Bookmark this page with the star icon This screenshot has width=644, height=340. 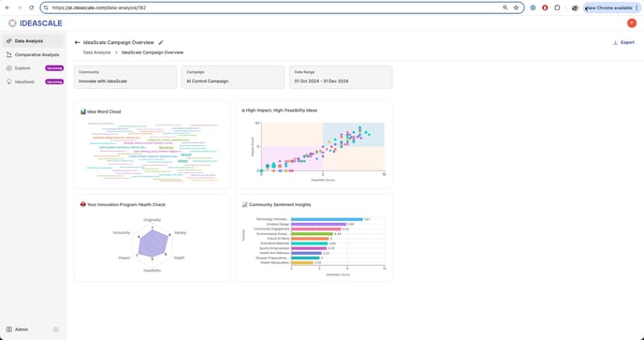pyautogui.click(x=517, y=7)
